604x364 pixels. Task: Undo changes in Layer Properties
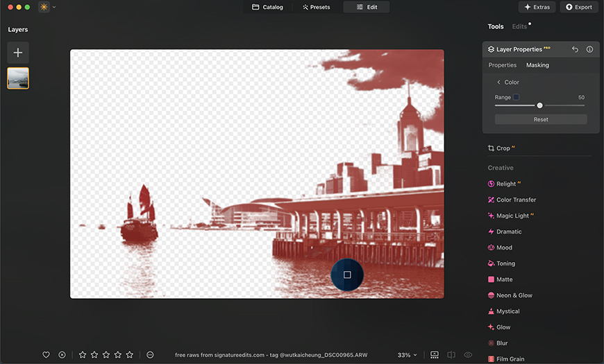(x=575, y=50)
